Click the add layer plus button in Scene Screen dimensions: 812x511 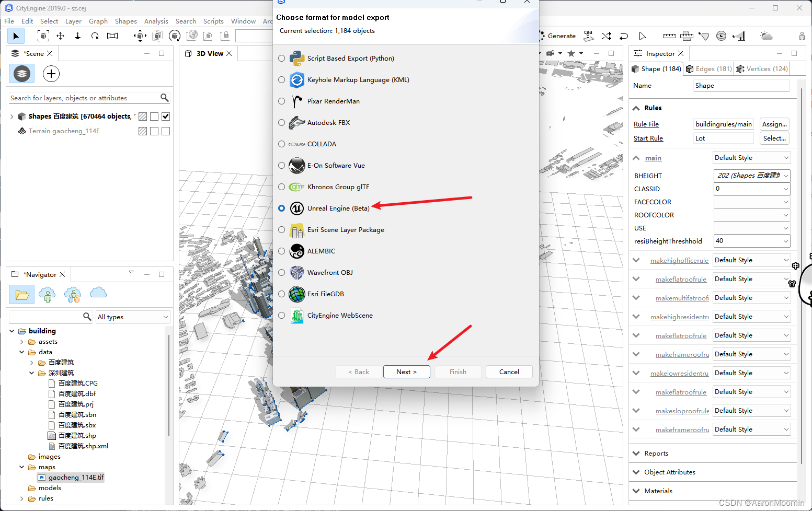click(51, 74)
